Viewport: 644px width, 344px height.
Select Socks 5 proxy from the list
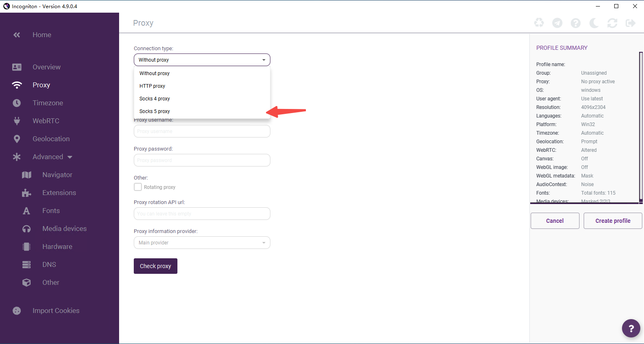155,111
